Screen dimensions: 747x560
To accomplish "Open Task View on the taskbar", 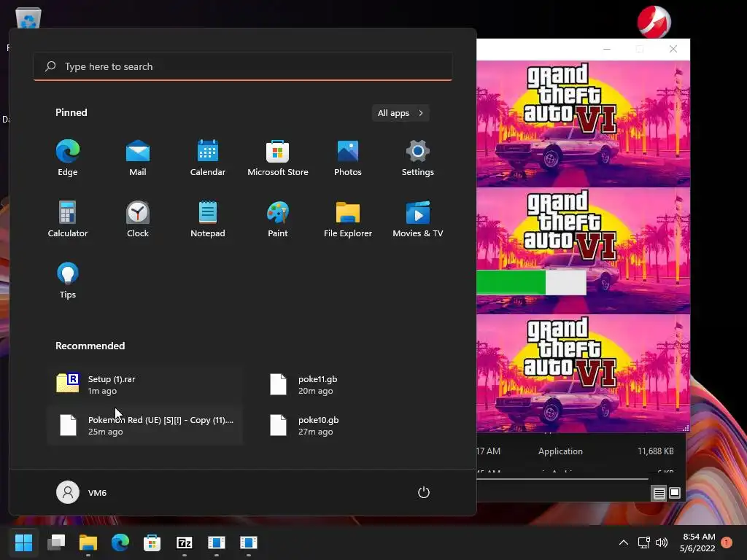I will pos(56,542).
